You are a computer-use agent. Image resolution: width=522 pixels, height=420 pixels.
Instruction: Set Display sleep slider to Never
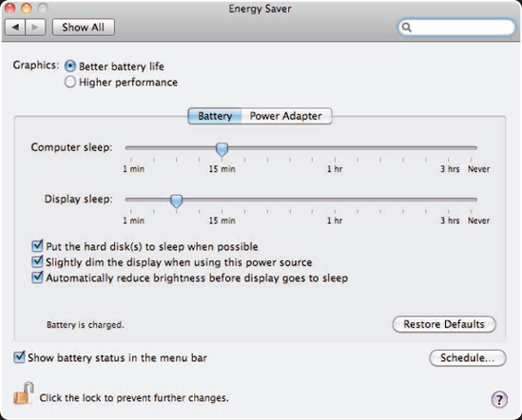point(472,200)
